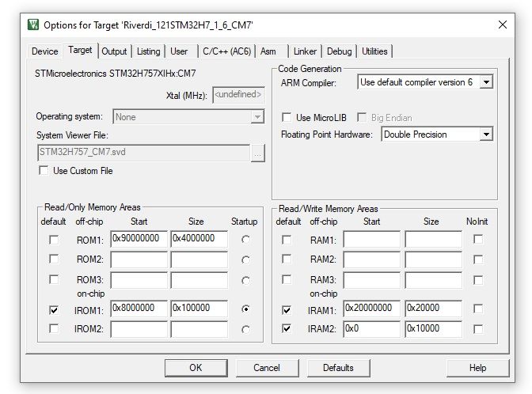Check the RAM1 default checkbox
Image resolution: width=532 pixels, height=394 pixels.
coord(287,240)
